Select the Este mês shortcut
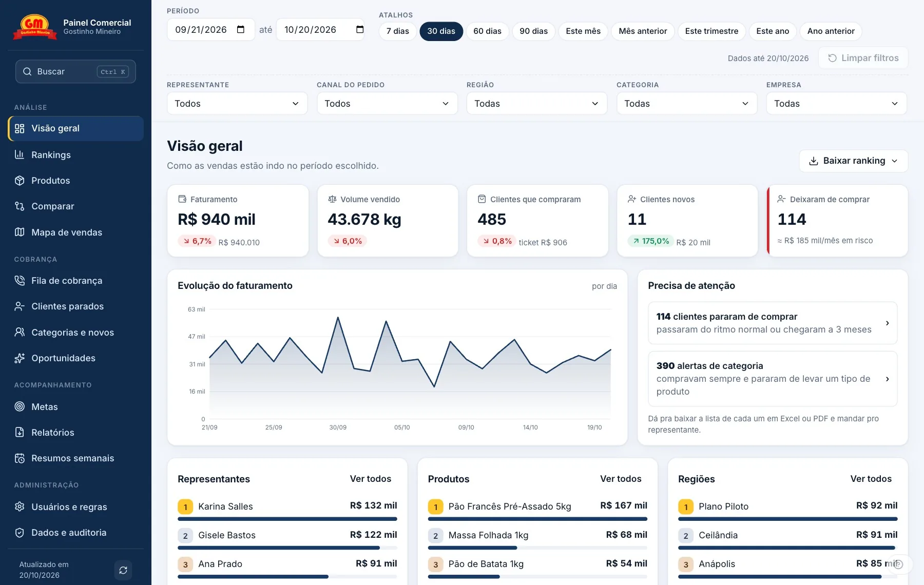 point(583,31)
